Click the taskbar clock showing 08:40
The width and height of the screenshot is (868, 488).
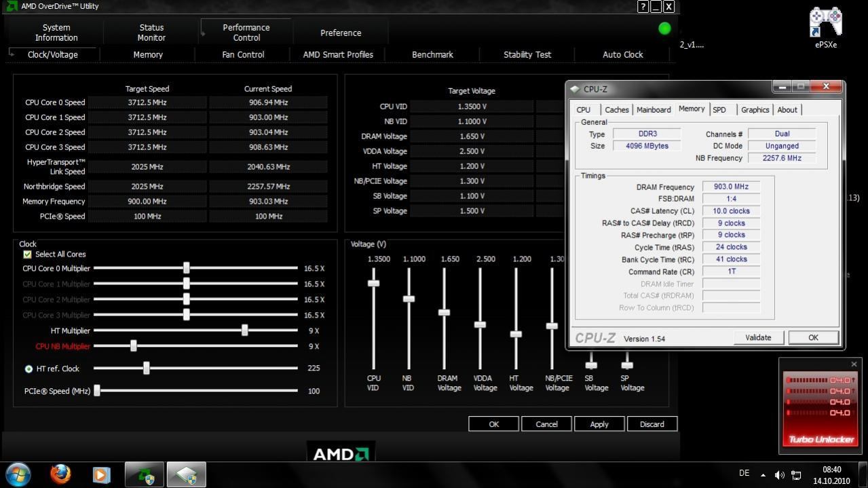pyautogui.click(x=831, y=470)
